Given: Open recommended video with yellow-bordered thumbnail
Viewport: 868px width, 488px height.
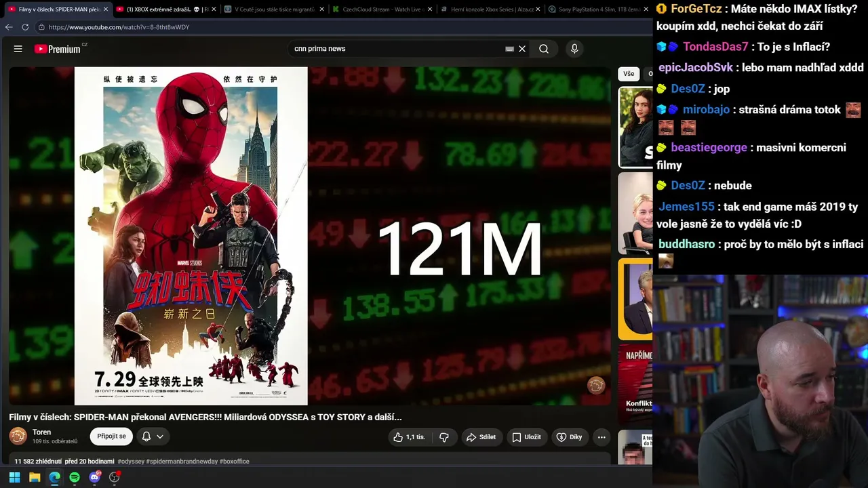Looking at the screenshot, I should pos(635,299).
